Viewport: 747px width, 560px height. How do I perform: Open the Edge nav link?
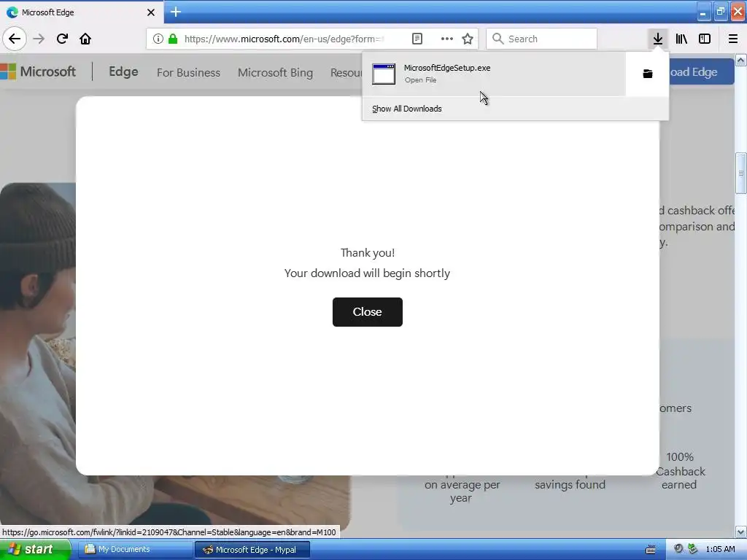[x=123, y=71]
